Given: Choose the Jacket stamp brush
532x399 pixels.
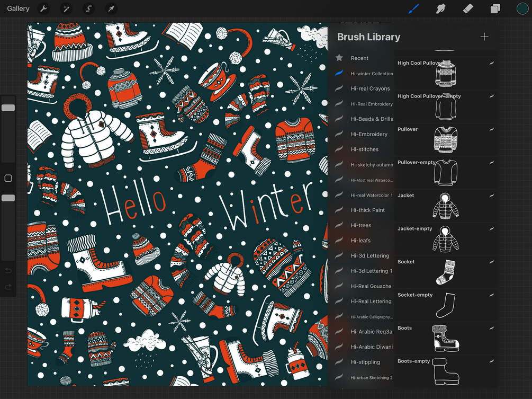Looking at the screenshot, I should (446, 206).
